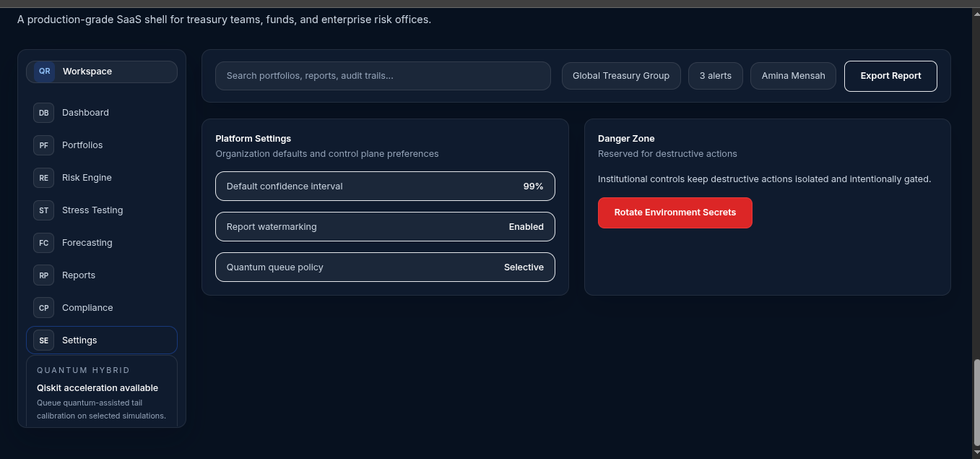
Task: Open Risk Engine via RE icon
Action: click(x=44, y=178)
